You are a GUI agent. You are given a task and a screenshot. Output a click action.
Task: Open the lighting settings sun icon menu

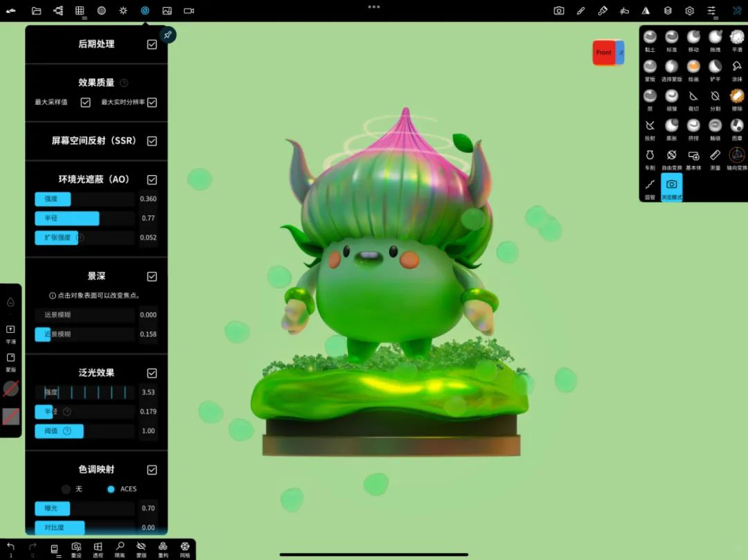tap(123, 10)
